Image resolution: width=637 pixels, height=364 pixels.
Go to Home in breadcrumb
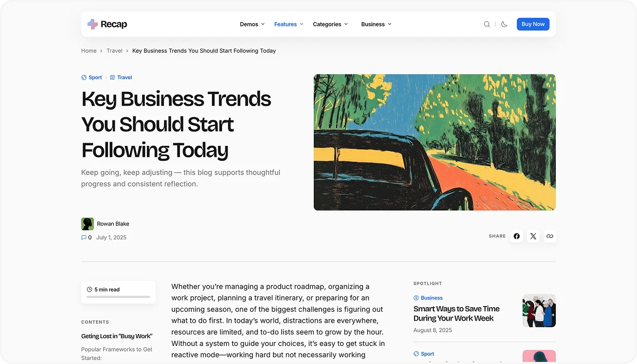tap(89, 51)
